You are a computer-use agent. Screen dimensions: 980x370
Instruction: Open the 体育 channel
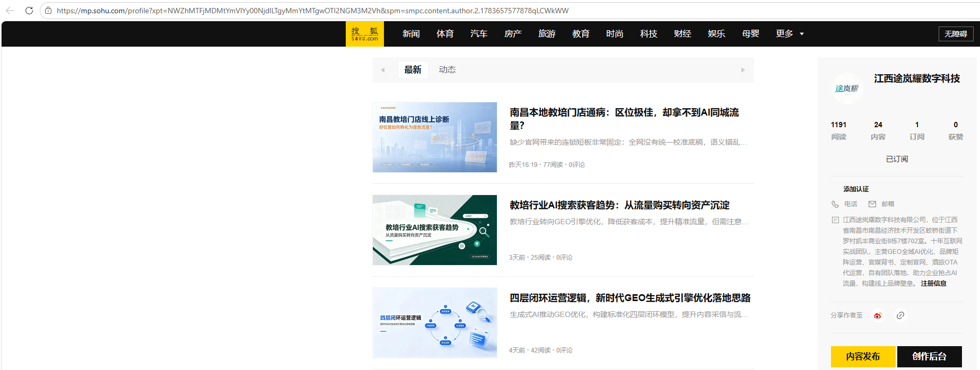pos(445,34)
